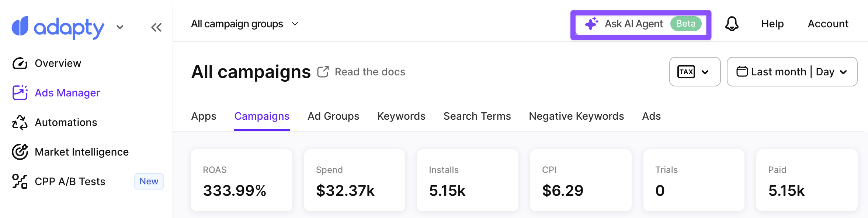The image size is (868, 218).
Task: Click the Ask AI Agent text
Action: (634, 24)
